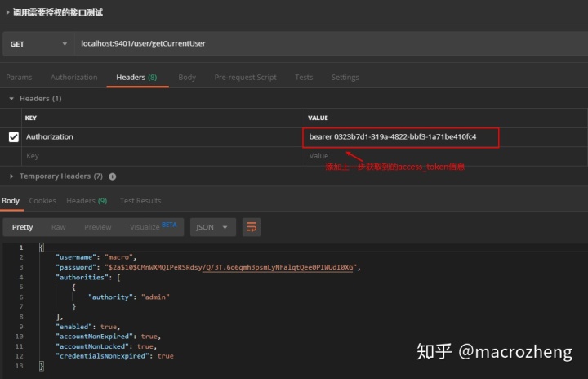Click the "accountNonExpired": true line
Viewport: 588px width, 379px height.
108,337
